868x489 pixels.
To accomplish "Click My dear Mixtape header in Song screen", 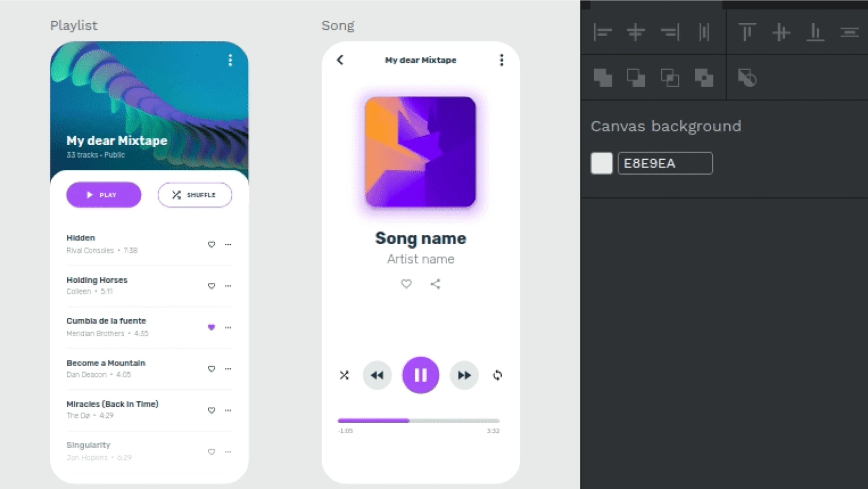I will (x=421, y=60).
